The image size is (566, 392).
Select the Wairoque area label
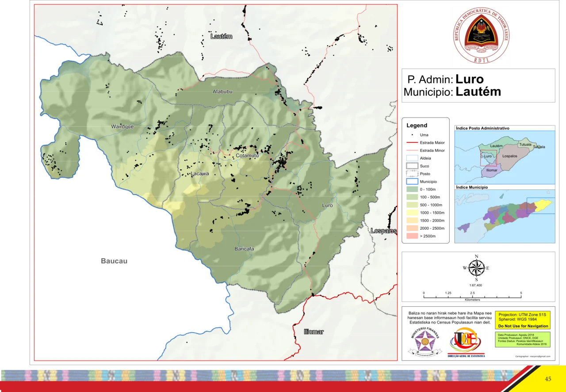tap(122, 126)
